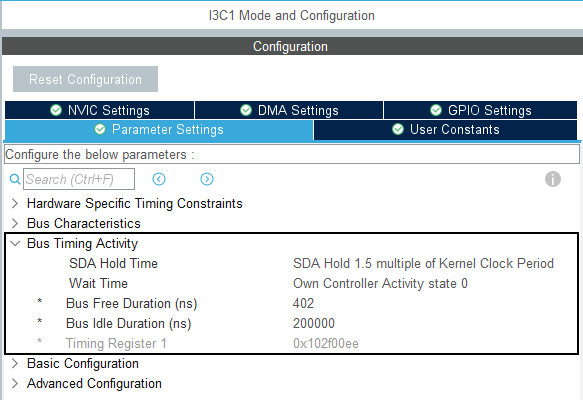583x400 pixels.
Task: Click the Advanced Configuration label
Action: point(94,384)
